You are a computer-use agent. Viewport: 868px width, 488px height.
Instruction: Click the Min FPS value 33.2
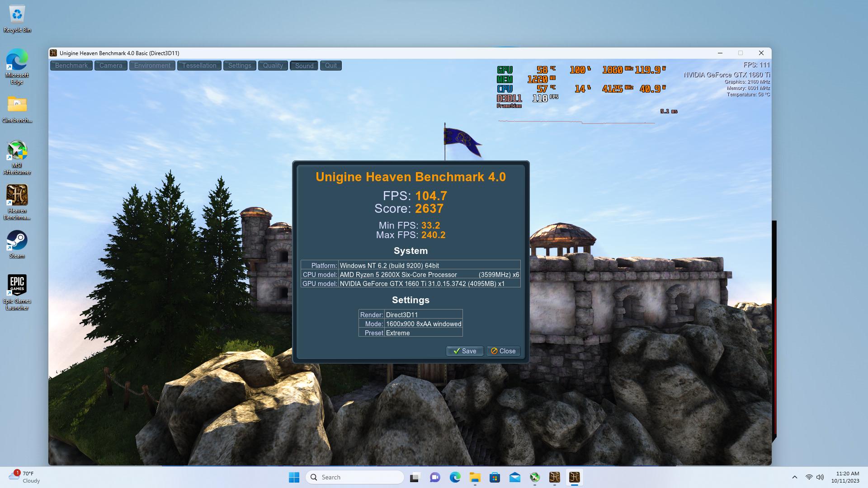[431, 225]
